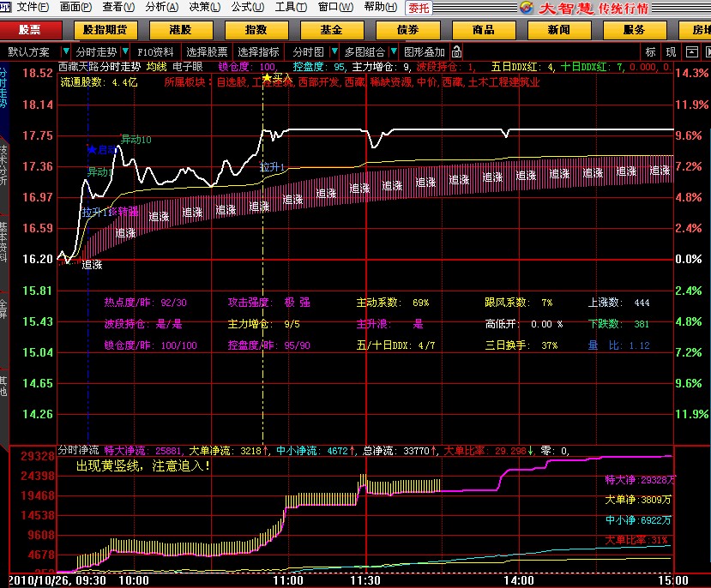Click the lock icon beside 图形叠加

(x=456, y=52)
